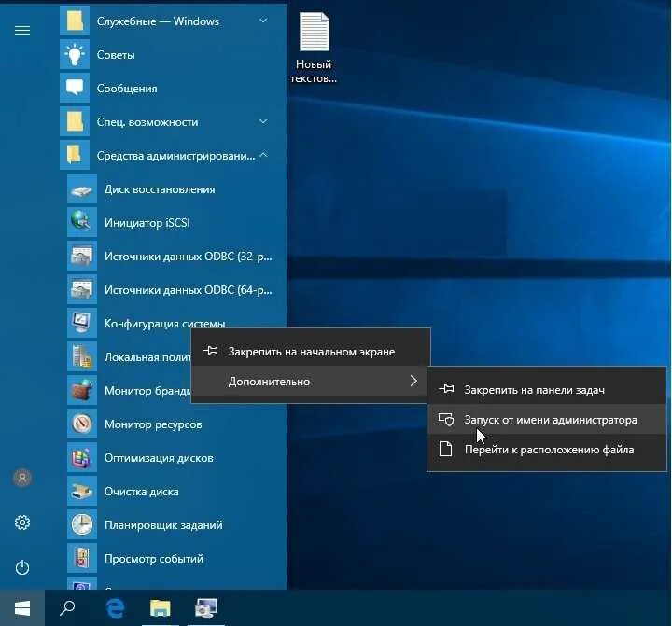Click Служебные — Windows folder label
This screenshot has height=626, width=672.
point(158,21)
